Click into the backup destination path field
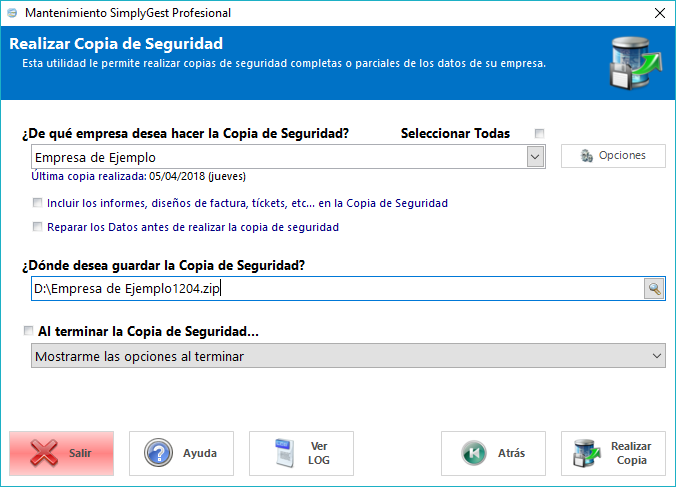This screenshot has height=487, width=676. [338, 289]
